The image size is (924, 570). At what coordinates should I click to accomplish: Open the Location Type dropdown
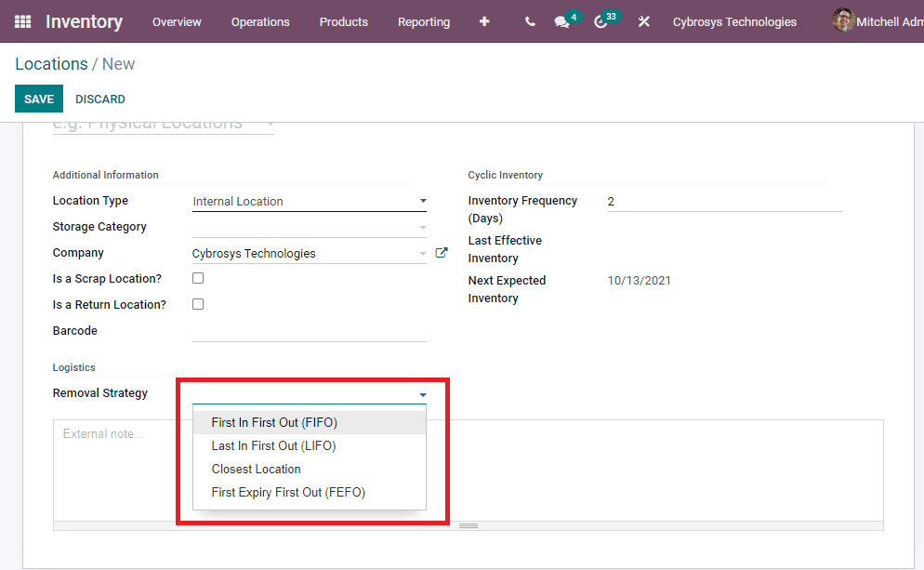click(423, 200)
